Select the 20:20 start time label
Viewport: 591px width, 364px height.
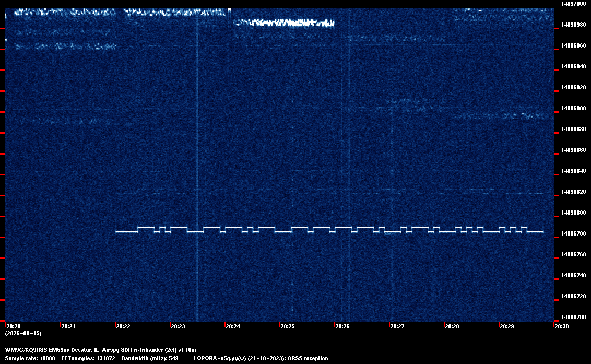[x=14, y=326]
